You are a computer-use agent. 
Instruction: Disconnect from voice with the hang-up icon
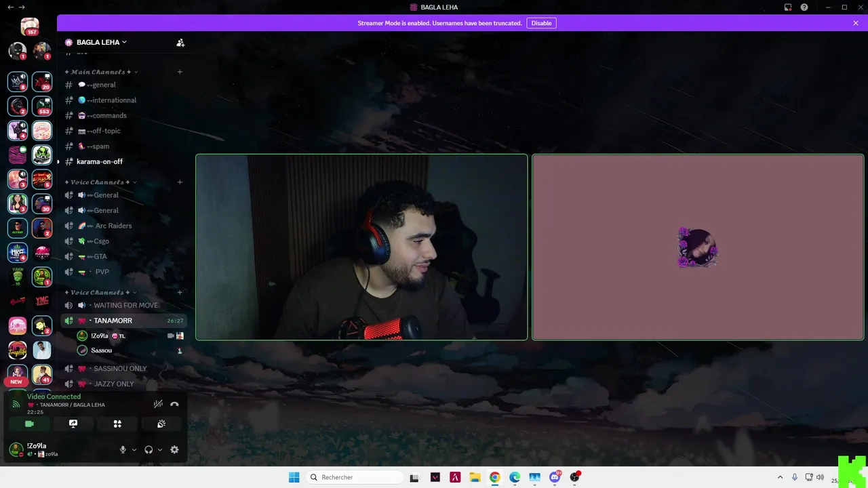tap(174, 404)
